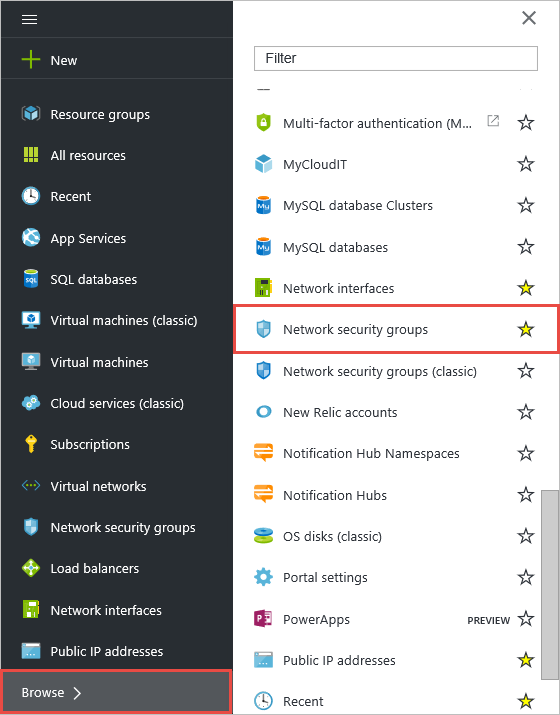The width and height of the screenshot is (560, 715).
Task: Favorite Multi-factor authentication with its star
Action: coord(526,122)
